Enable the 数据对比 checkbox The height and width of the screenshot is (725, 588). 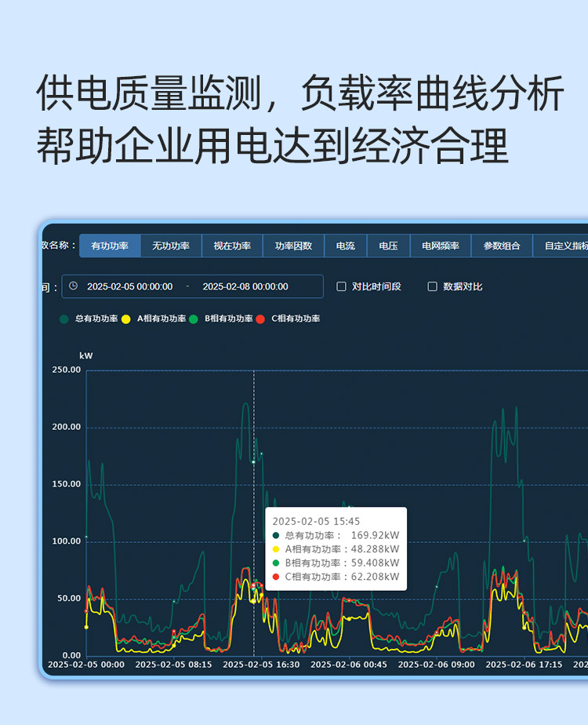(432, 286)
